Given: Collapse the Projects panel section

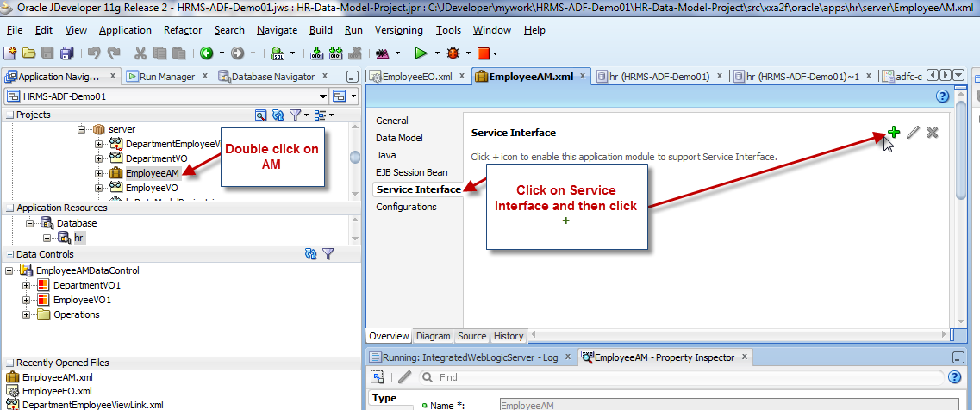Looking at the screenshot, I should coord(10,115).
